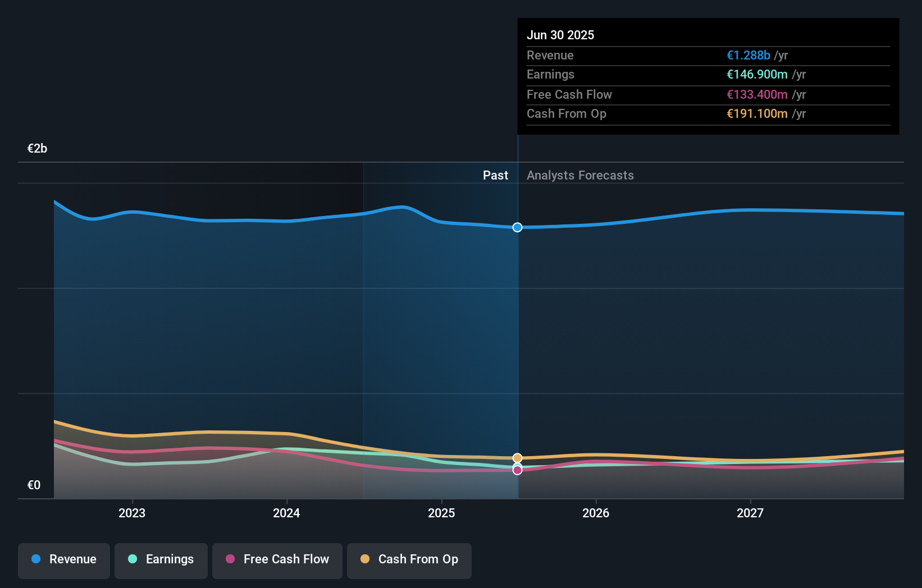922x588 pixels.
Task: Toggle the Earnings series visibility
Action: [x=161, y=559]
